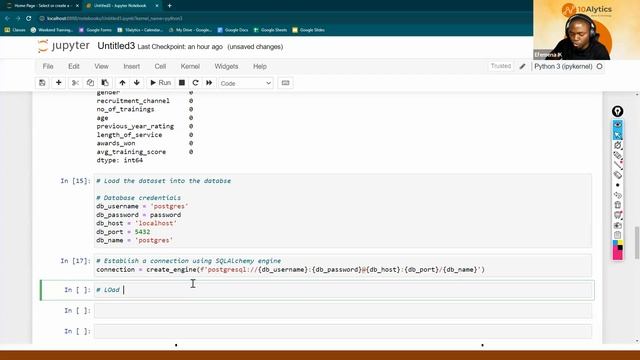Open the Help menu

tap(260, 67)
